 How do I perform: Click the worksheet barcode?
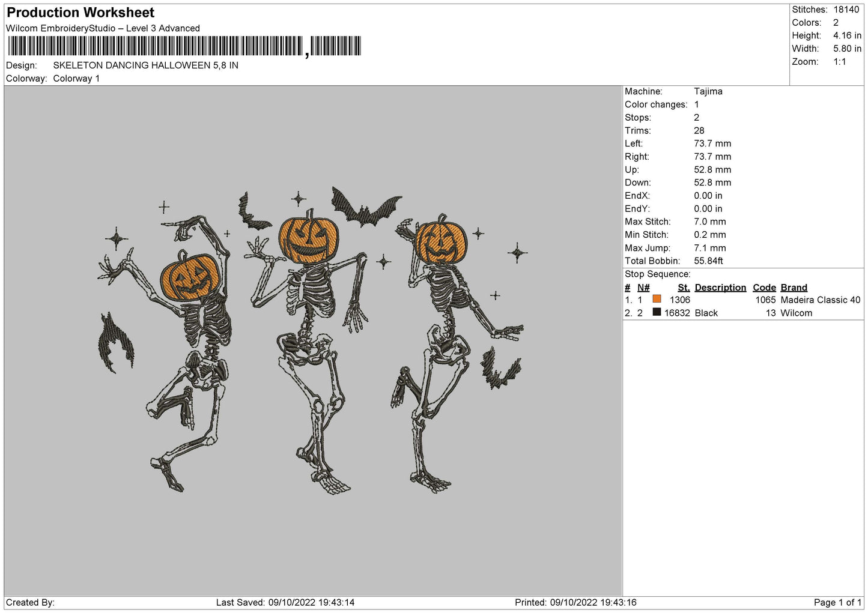coord(184,46)
